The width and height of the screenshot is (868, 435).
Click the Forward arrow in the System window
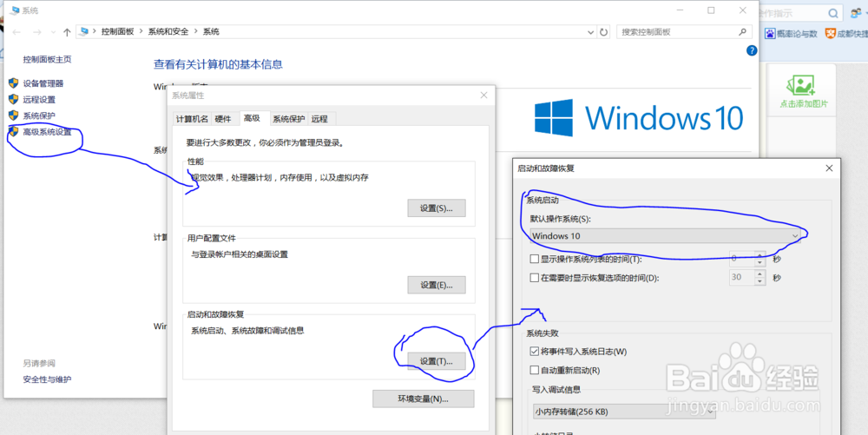37,32
